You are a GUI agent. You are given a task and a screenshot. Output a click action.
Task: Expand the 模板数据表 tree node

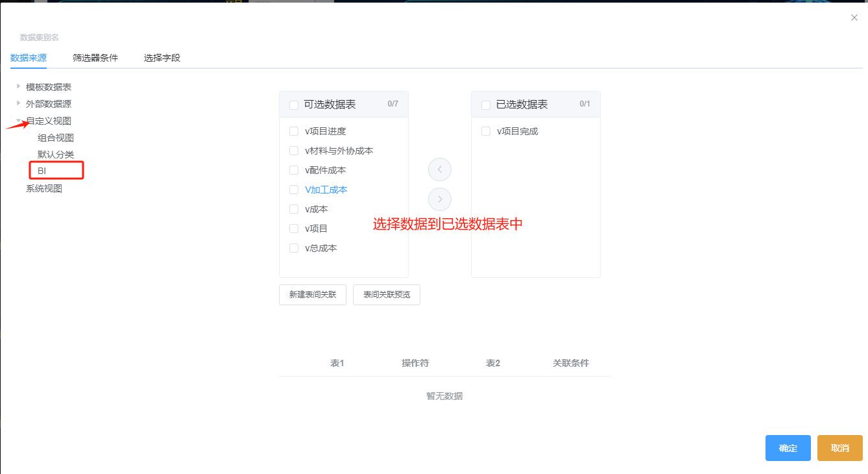coord(18,86)
